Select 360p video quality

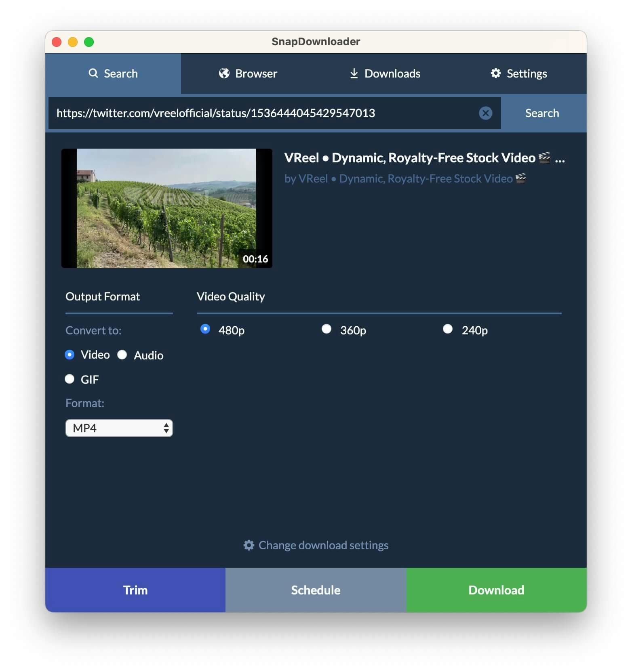click(327, 329)
